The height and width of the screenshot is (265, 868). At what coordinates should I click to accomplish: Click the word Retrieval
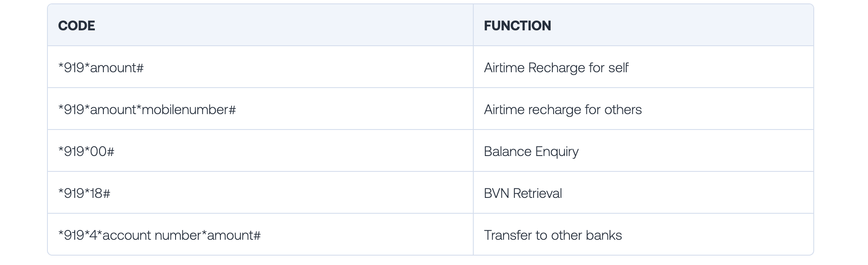tap(537, 193)
